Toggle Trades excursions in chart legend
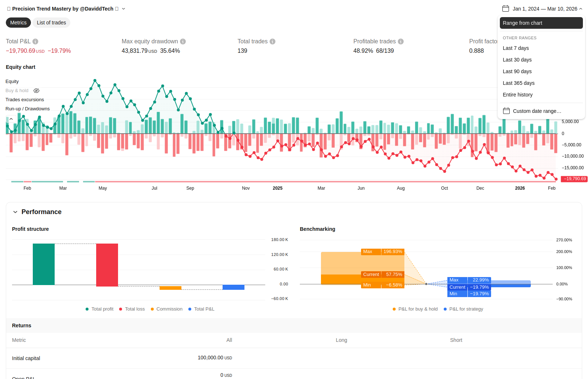This screenshot has width=588, height=379. tap(25, 100)
